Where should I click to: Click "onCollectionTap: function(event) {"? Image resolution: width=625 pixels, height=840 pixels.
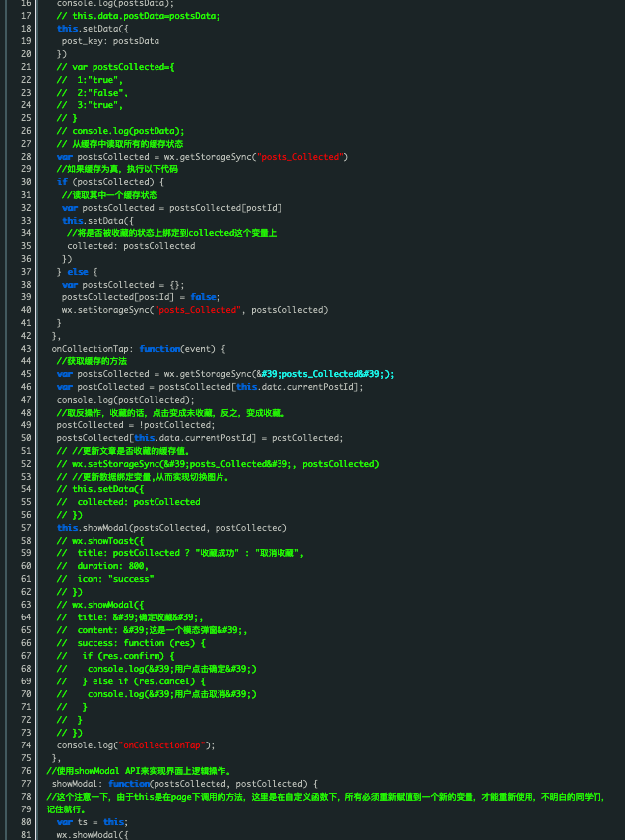click(139, 349)
